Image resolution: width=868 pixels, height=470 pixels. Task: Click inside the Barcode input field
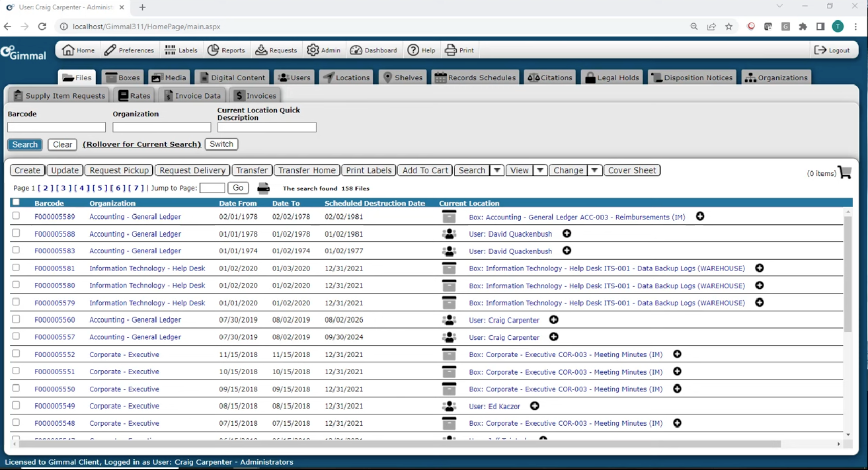(56, 127)
